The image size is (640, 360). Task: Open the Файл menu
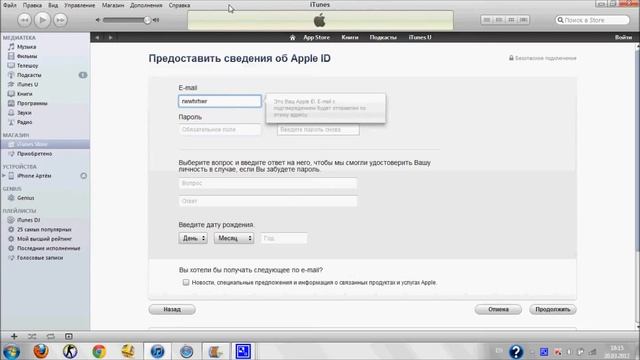[10, 5]
